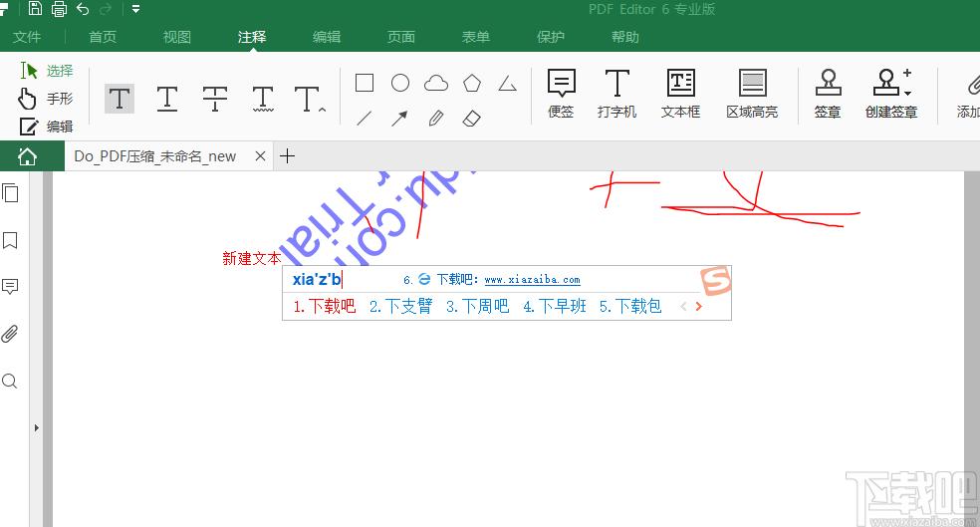Switch to the 编辑 tab
The height and width of the screenshot is (527, 980).
pyautogui.click(x=327, y=37)
